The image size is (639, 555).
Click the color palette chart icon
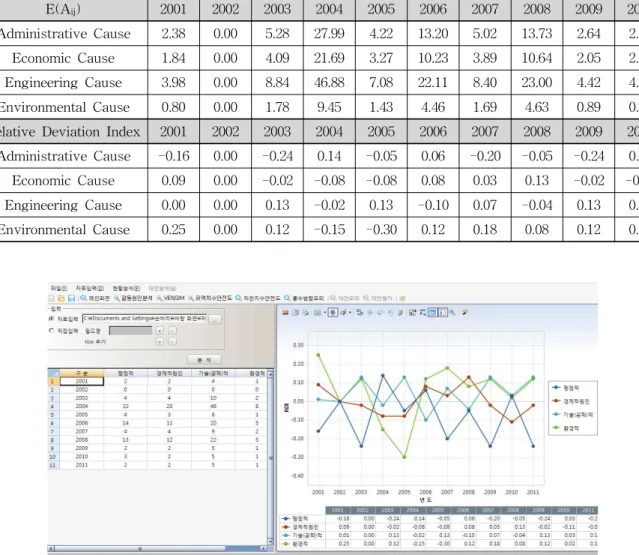(x=343, y=313)
